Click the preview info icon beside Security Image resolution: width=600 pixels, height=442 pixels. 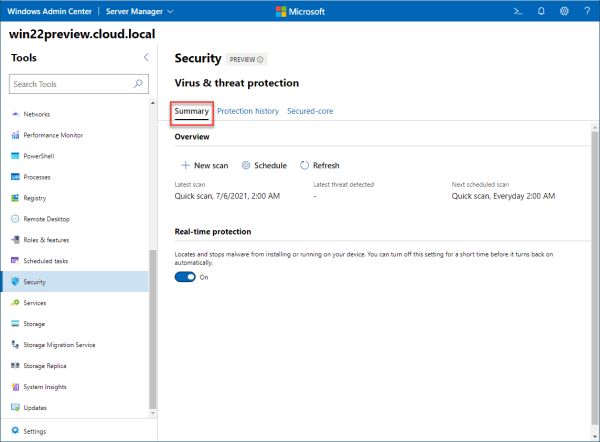click(260, 60)
